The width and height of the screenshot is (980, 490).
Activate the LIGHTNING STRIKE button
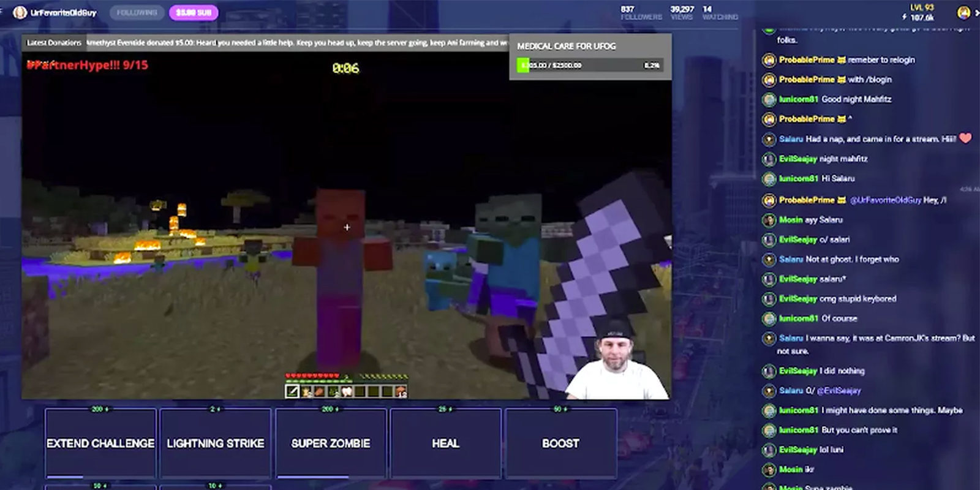click(x=216, y=443)
